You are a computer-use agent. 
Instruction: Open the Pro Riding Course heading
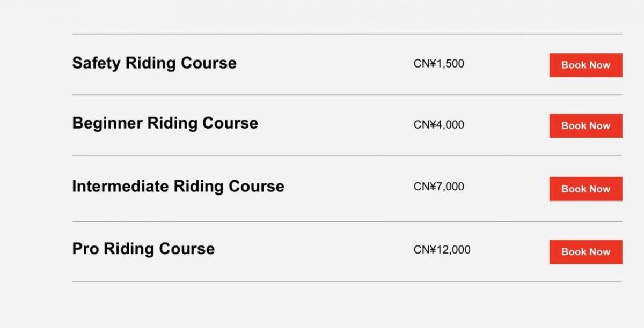[x=143, y=249]
